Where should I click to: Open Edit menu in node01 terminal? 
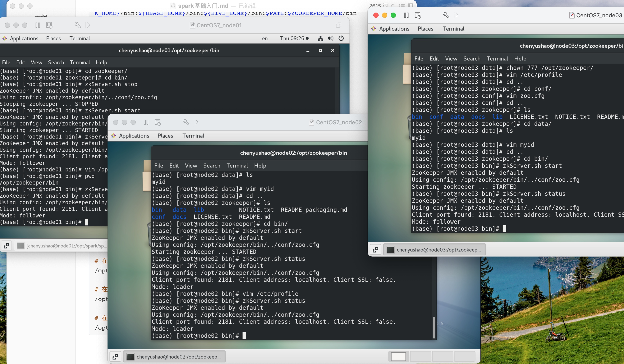(21, 62)
